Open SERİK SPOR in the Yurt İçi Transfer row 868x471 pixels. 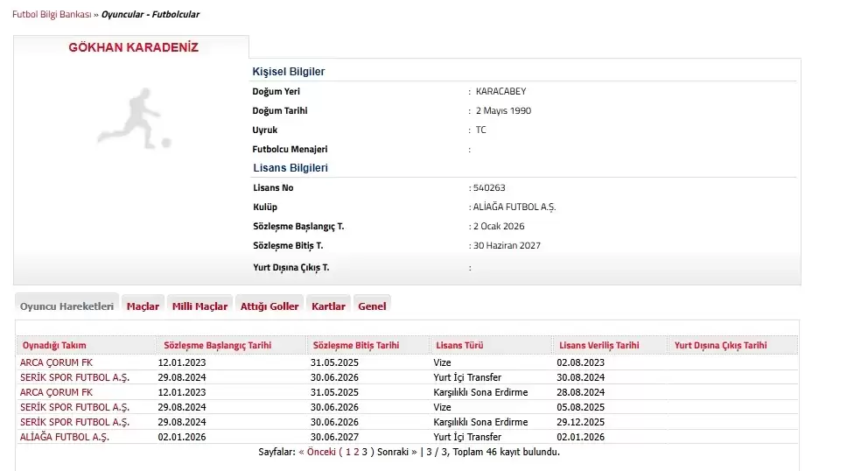click(74, 377)
